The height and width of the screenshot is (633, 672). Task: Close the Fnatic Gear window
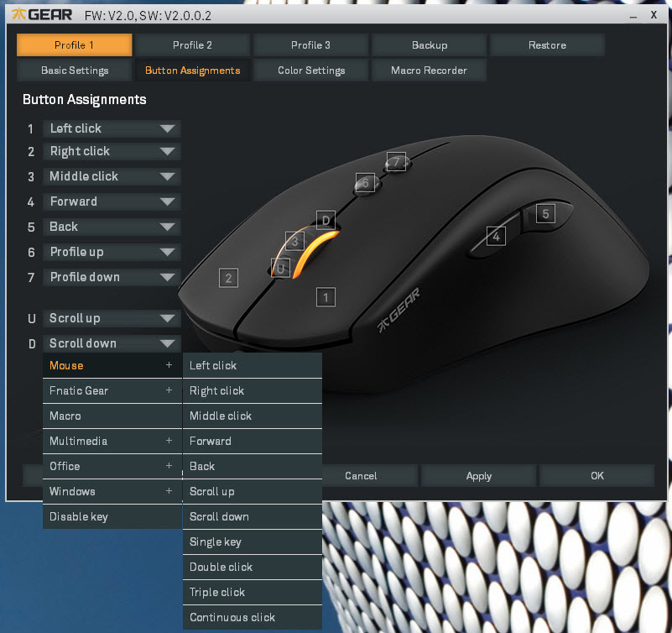click(654, 15)
